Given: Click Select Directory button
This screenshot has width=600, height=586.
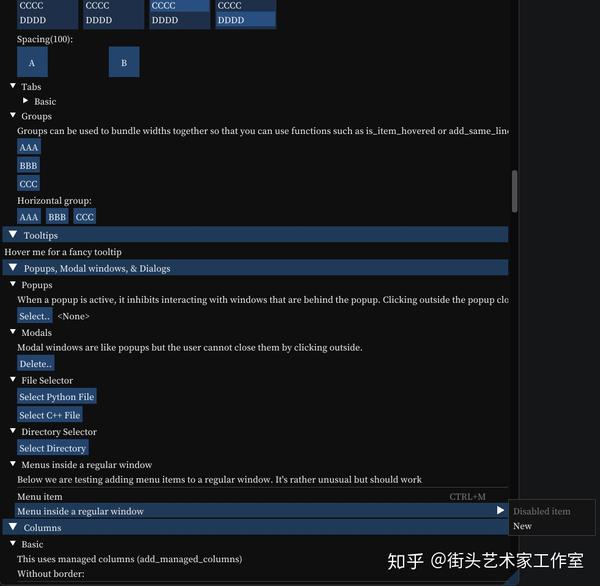Looking at the screenshot, I should pyautogui.click(x=52, y=448).
